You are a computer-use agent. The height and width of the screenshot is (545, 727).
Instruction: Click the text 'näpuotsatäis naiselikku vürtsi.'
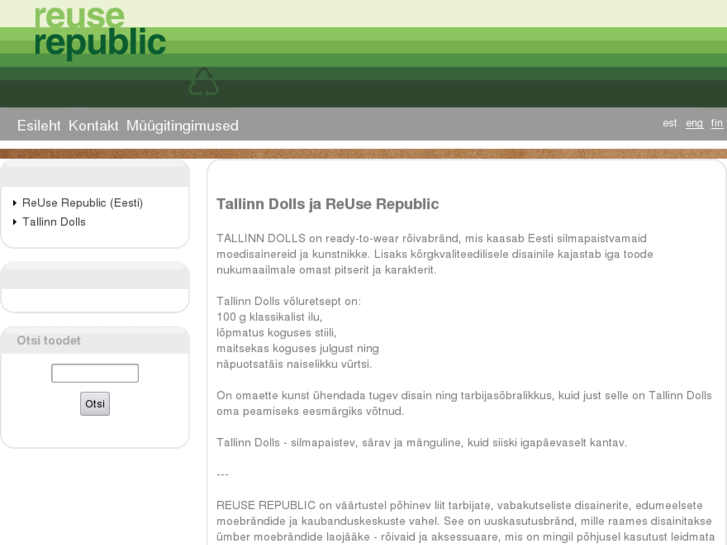point(294,364)
